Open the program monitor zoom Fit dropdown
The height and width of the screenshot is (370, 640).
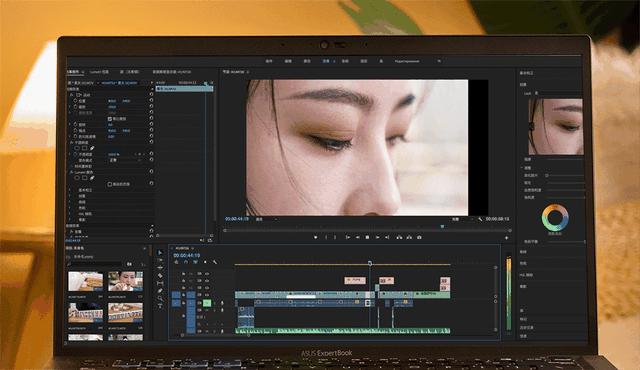click(x=266, y=219)
